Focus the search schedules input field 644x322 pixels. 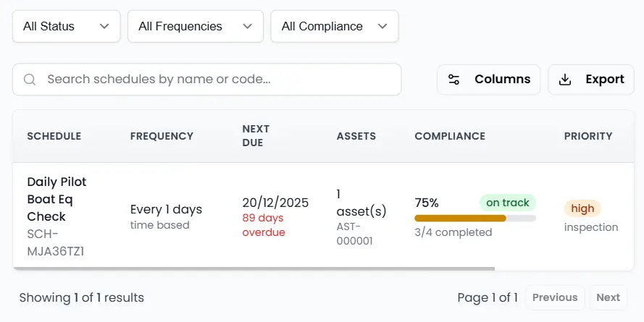point(217,80)
